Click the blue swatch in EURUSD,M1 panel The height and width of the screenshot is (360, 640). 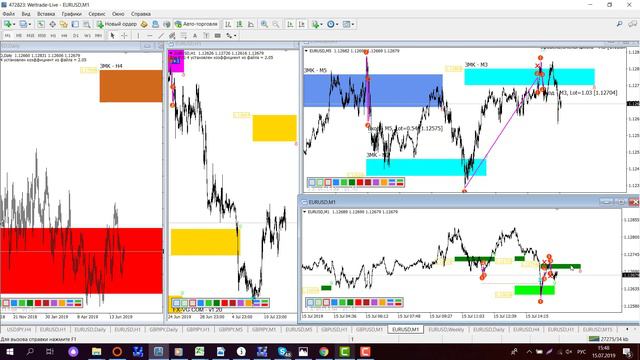[x=334, y=302]
